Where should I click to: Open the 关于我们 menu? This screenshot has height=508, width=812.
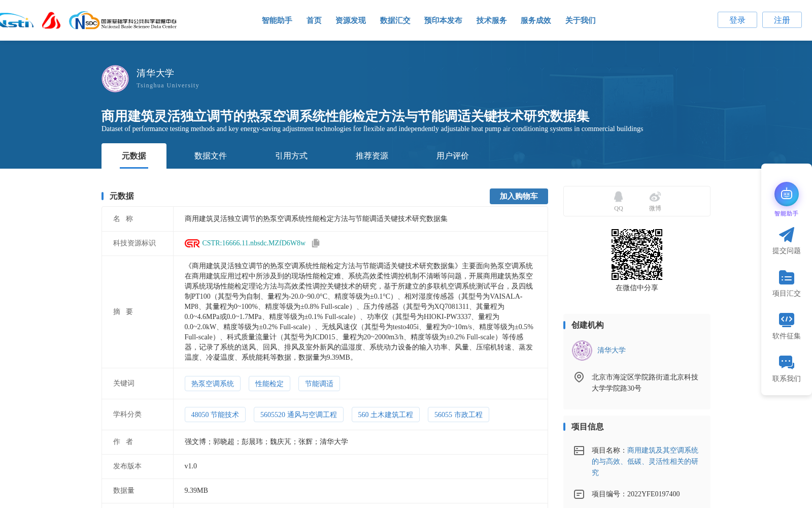[x=581, y=20]
